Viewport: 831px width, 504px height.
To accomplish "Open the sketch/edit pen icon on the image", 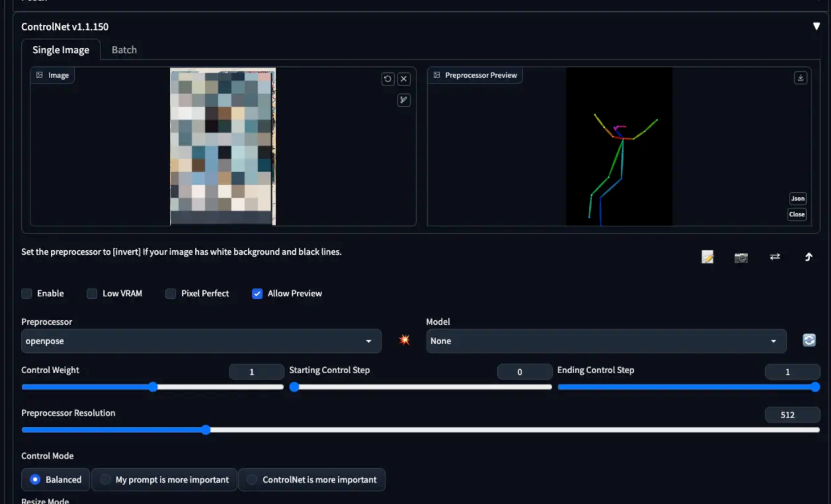I will [404, 100].
